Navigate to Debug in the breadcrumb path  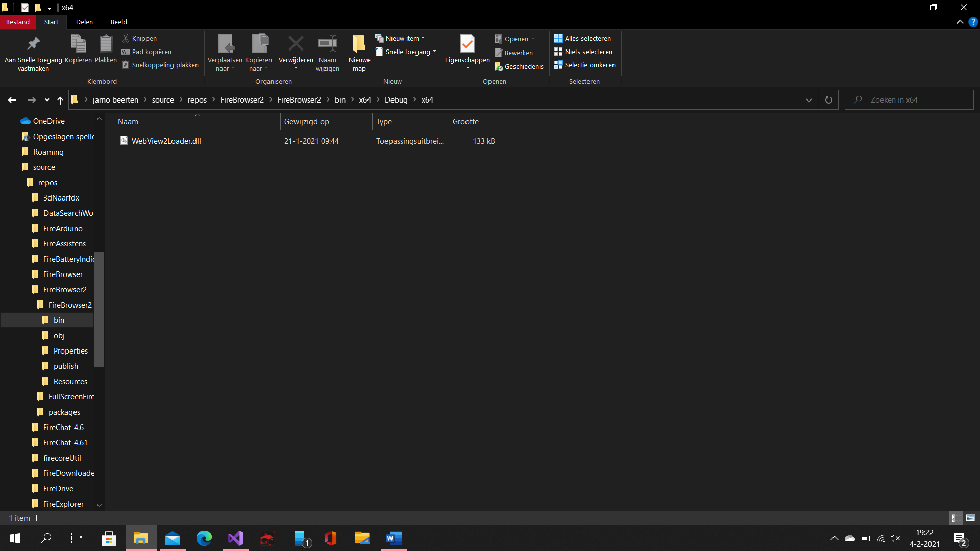[396, 99]
